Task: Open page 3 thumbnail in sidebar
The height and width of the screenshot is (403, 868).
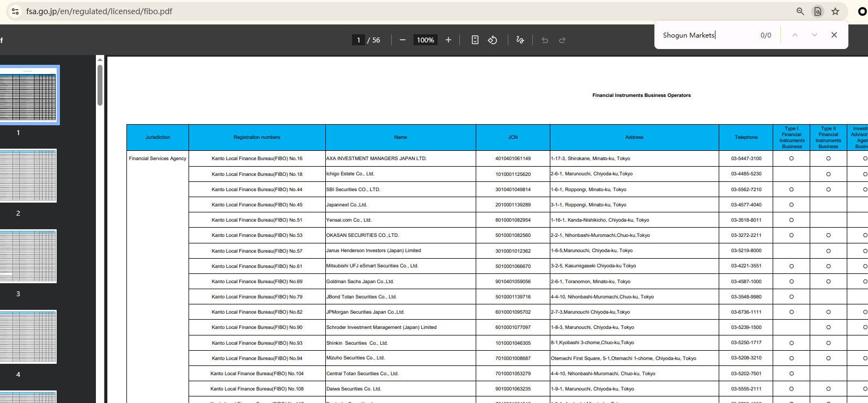Action: point(27,256)
